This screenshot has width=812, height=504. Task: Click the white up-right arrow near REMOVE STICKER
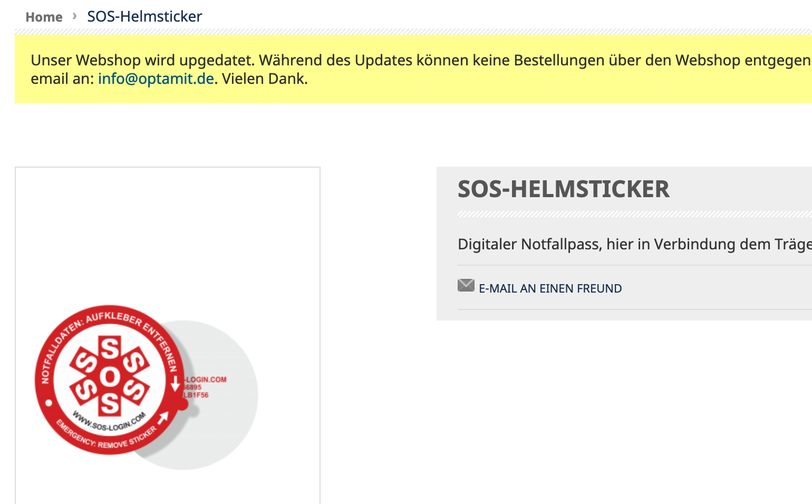[x=163, y=418]
